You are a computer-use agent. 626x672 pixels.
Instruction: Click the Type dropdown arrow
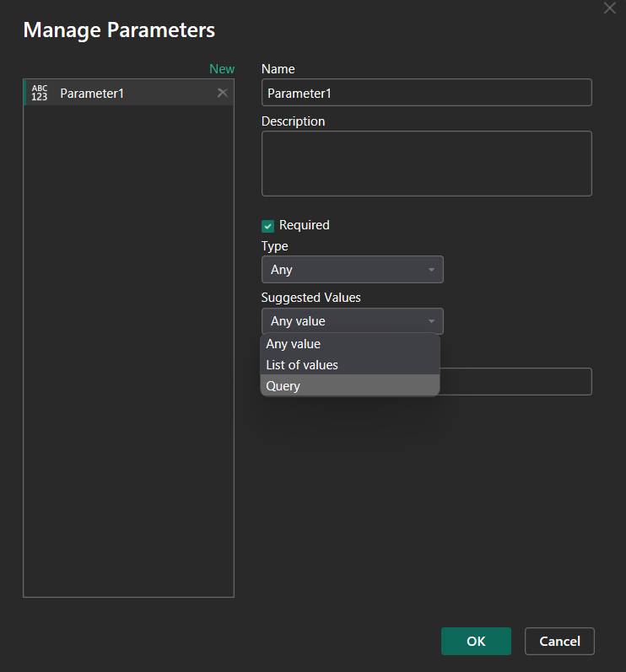pos(431,270)
